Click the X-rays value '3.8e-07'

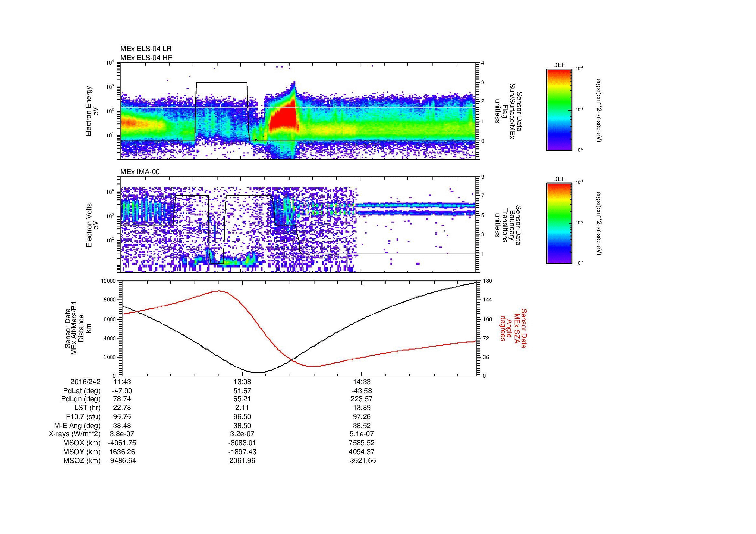tap(122, 434)
